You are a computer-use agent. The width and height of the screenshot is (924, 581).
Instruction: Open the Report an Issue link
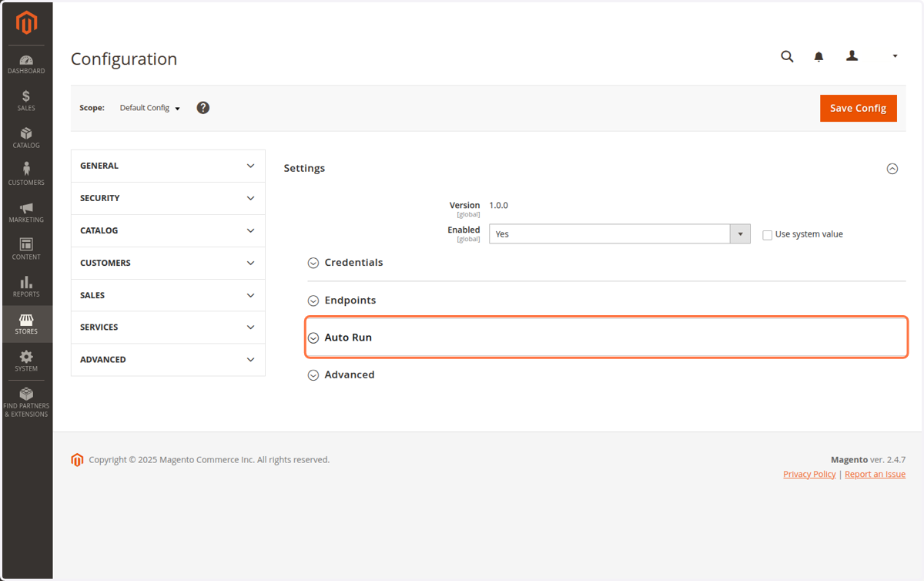875,475
